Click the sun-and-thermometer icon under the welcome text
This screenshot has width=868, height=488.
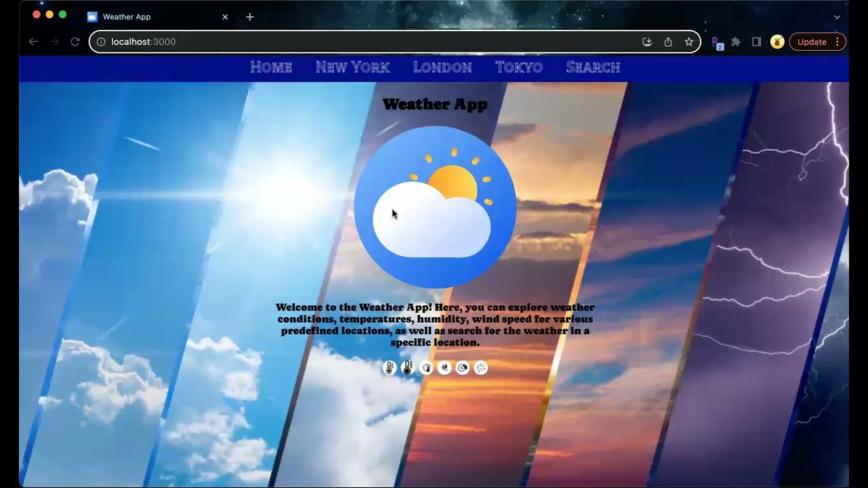pos(426,368)
